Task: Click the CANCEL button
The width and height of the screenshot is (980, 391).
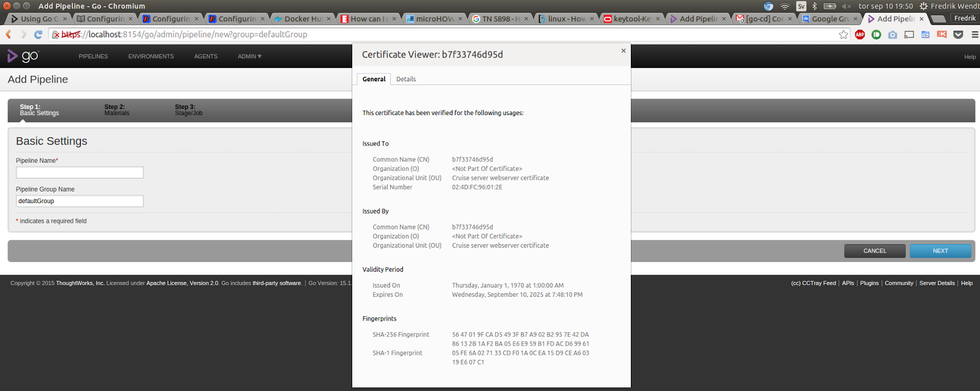Action: click(875, 251)
